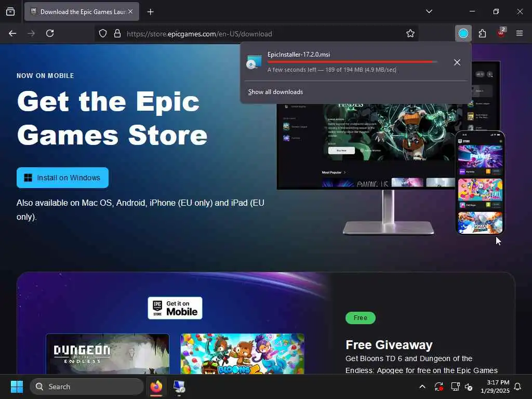
Task: Bookmark this page with the star icon
Action: [410, 33]
